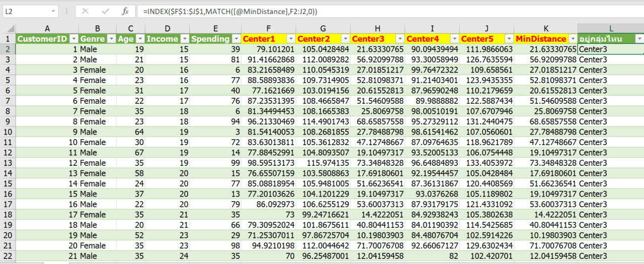This screenshot has height=264, width=644.
Task: Open the MinDistance filter dropdown
Action: [x=572, y=39]
